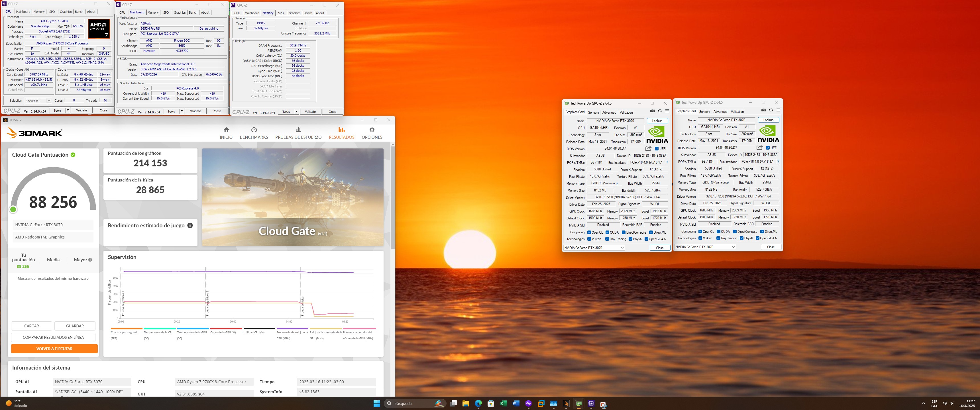Switch to GPU-Z taskbar icon
This screenshot has height=410, width=980.
click(579, 403)
